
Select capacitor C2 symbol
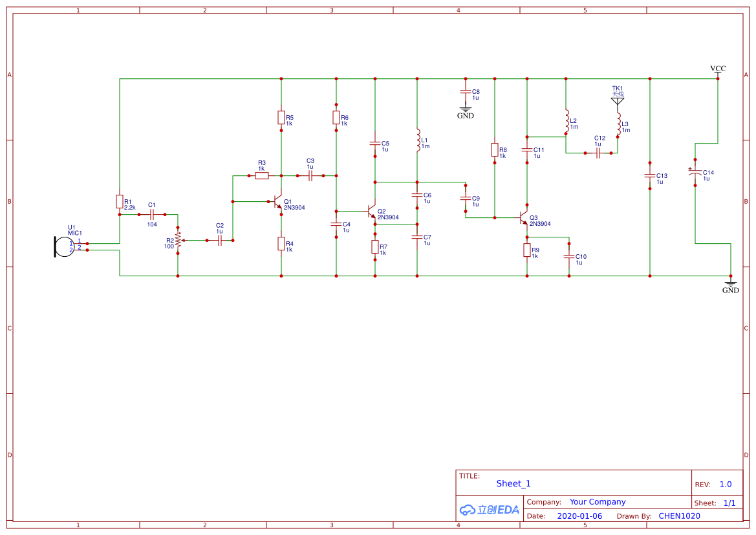coord(220,240)
